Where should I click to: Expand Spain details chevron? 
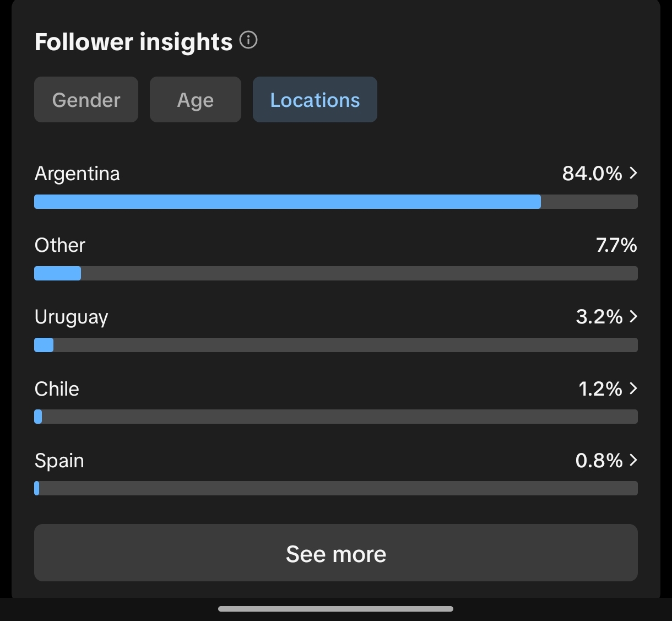pos(633,460)
